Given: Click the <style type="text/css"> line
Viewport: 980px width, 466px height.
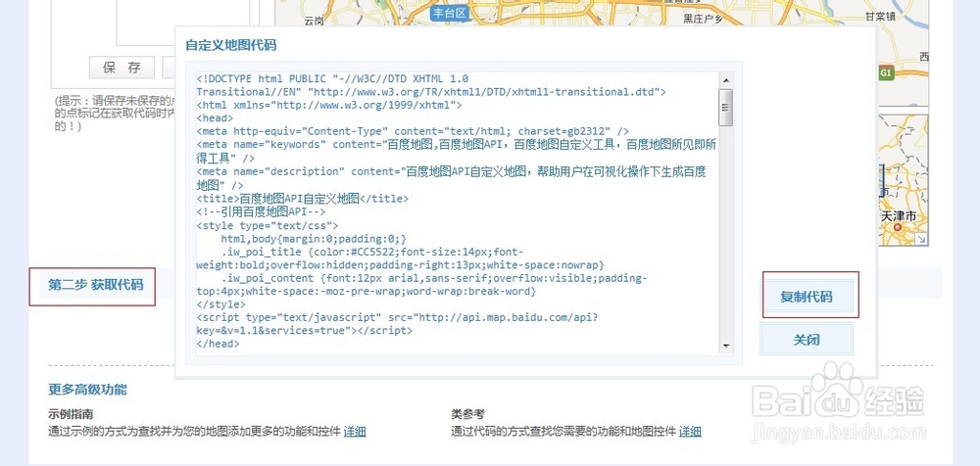Looking at the screenshot, I should coord(267,225).
